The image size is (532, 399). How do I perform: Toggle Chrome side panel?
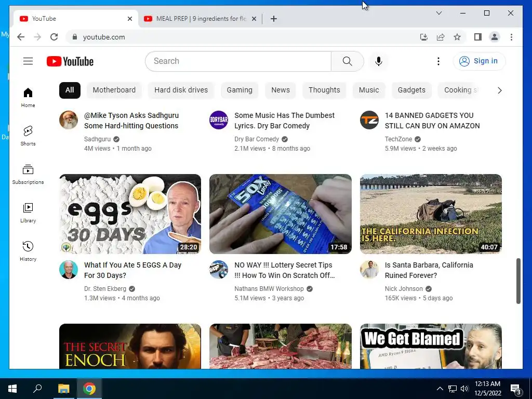coord(478,37)
